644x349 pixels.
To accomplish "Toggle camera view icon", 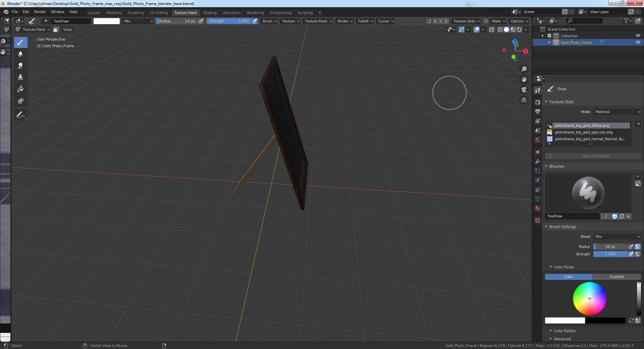I will pyautogui.click(x=524, y=90).
